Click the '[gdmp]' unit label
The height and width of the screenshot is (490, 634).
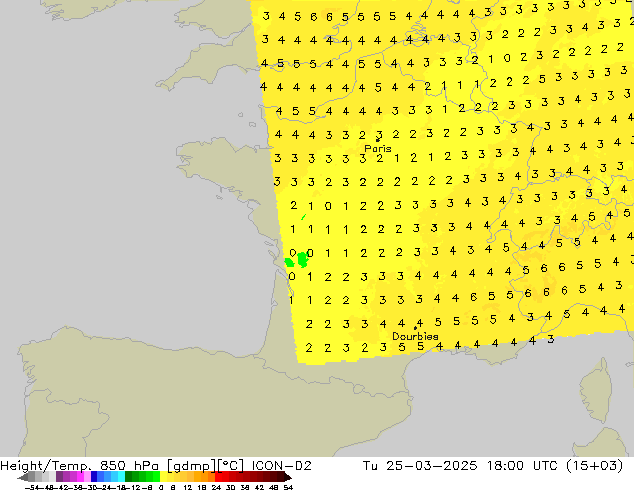(x=192, y=466)
